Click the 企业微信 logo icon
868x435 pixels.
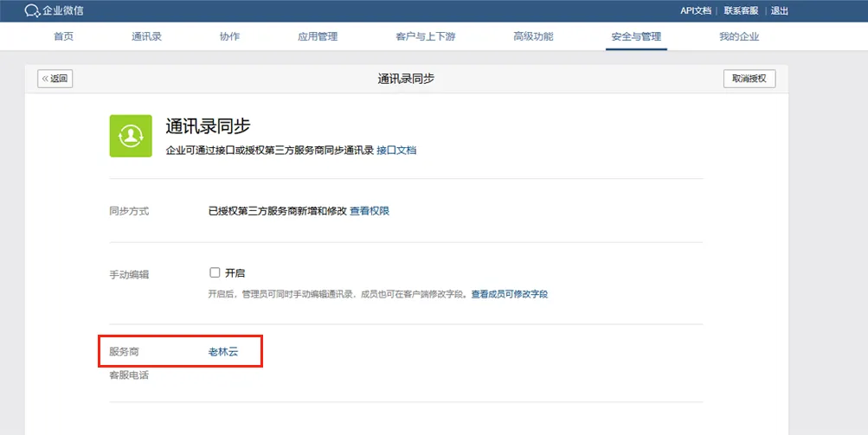(x=32, y=10)
